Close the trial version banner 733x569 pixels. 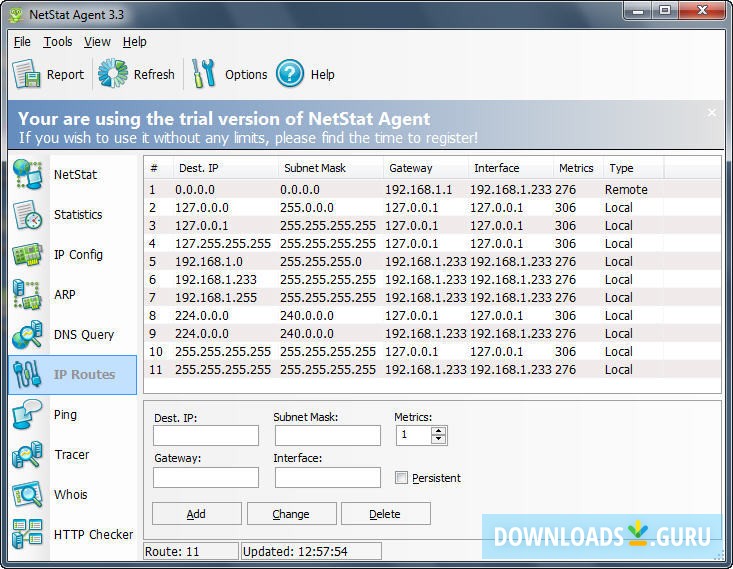tap(711, 113)
